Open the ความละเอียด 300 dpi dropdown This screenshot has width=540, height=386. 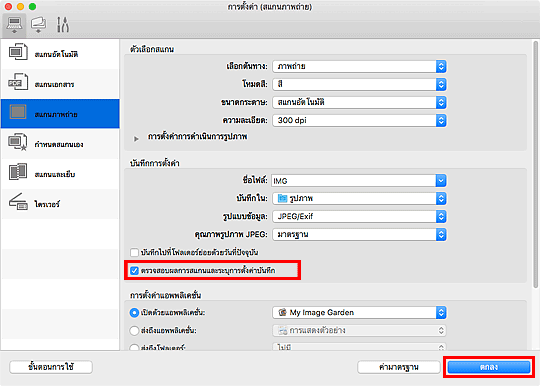[x=359, y=121]
